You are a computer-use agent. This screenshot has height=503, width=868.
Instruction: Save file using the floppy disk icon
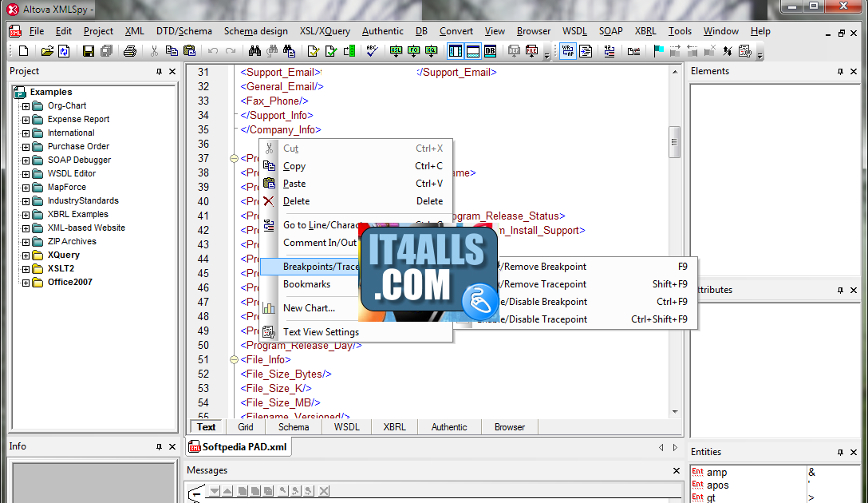tap(88, 51)
